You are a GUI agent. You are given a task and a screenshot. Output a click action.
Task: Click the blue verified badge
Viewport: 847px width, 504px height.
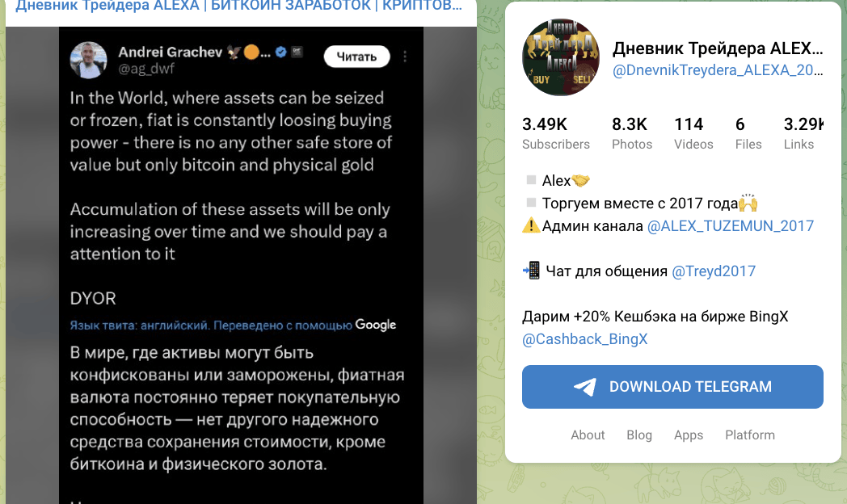click(281, 52)
